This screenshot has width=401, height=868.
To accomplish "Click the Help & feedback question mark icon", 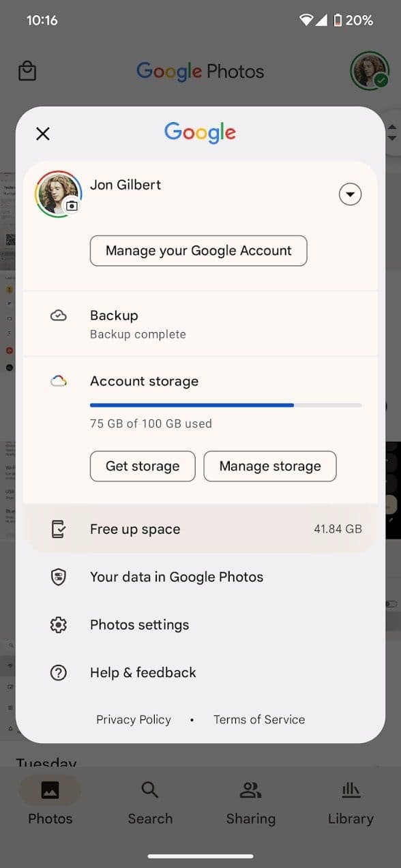I will point(59,672).
